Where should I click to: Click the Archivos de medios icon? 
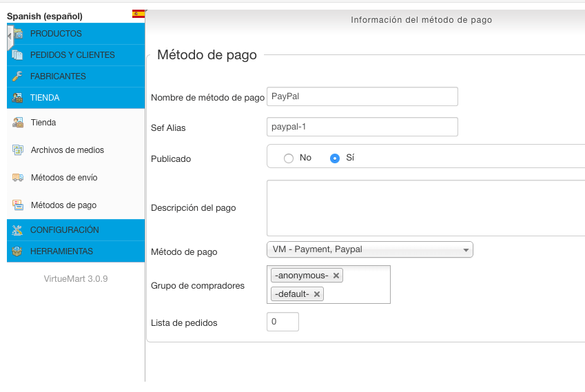(x=18, y=150)
